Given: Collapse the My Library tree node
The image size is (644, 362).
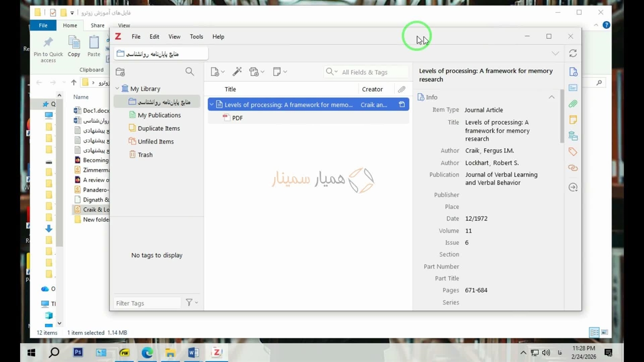Looking at the screenshot, I should pos(117,88).
